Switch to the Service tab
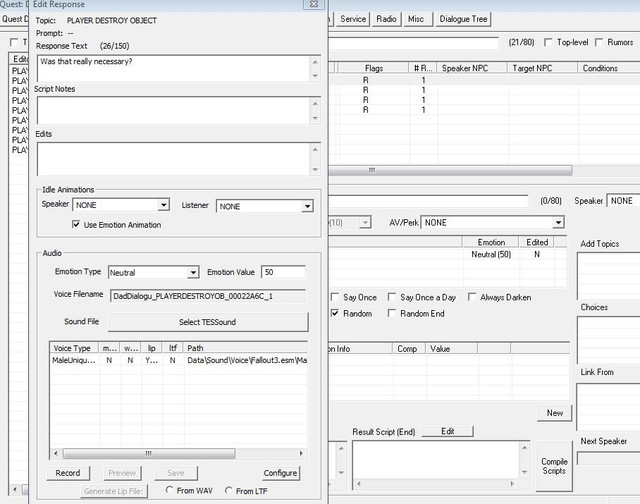This screenshot has width=640, height=504. tap(353, 19)
